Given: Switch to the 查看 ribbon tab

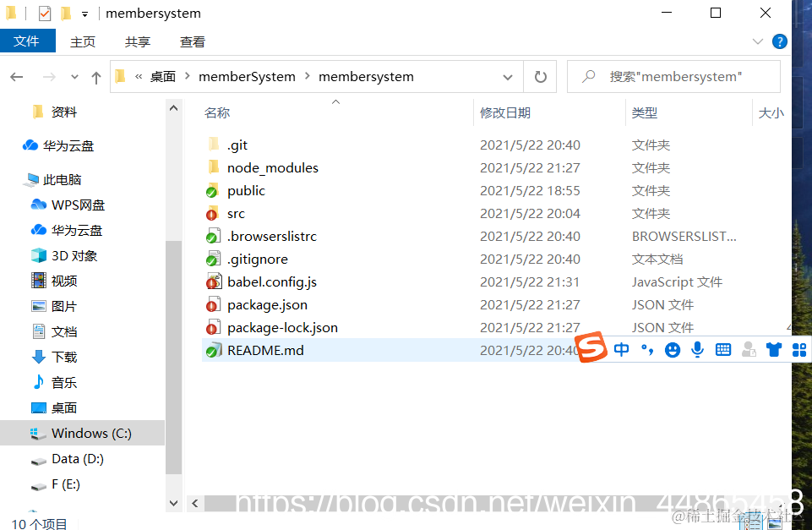Looking at the screenshot, I should (192, 42).
